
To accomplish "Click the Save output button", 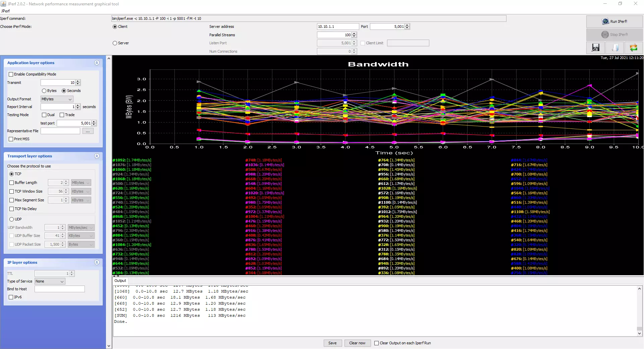I will (x=332, y=343).
